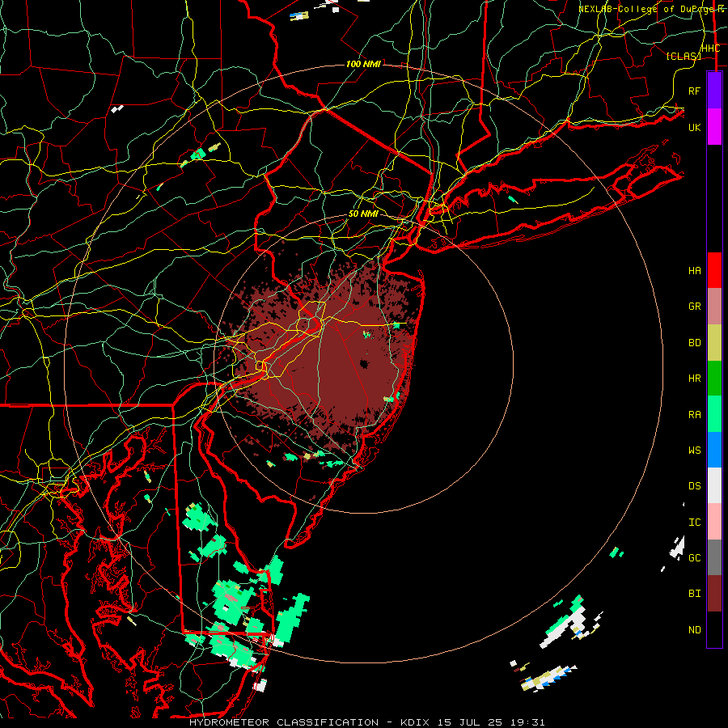
Task: Click the "UK" legend label
Action: pos(694,127)
